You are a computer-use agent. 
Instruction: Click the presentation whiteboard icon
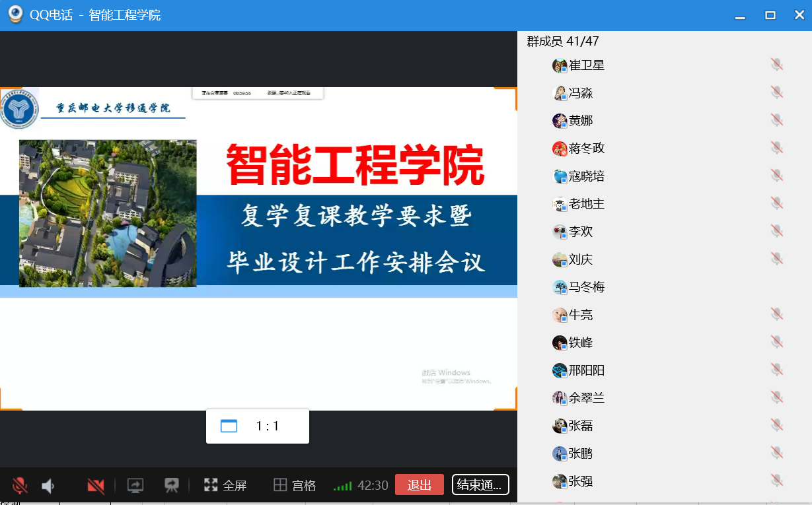click(x=172, y=486)
